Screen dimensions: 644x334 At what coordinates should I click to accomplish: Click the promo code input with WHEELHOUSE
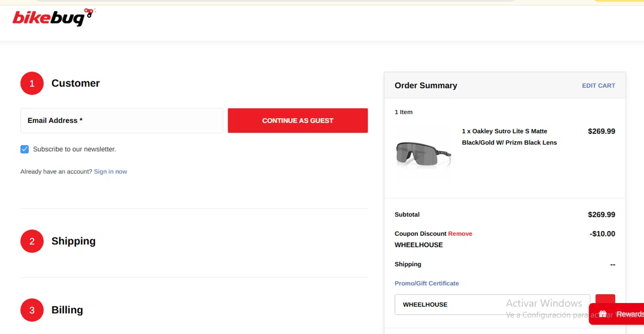click(492, 304)
